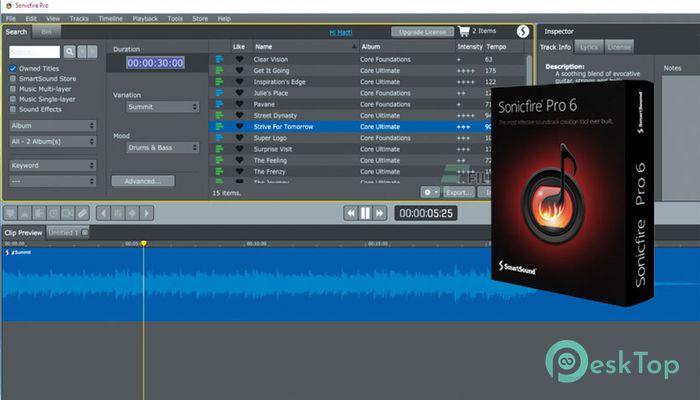
Task: Enable the Sound Effects checkbox
Action: 13,109
